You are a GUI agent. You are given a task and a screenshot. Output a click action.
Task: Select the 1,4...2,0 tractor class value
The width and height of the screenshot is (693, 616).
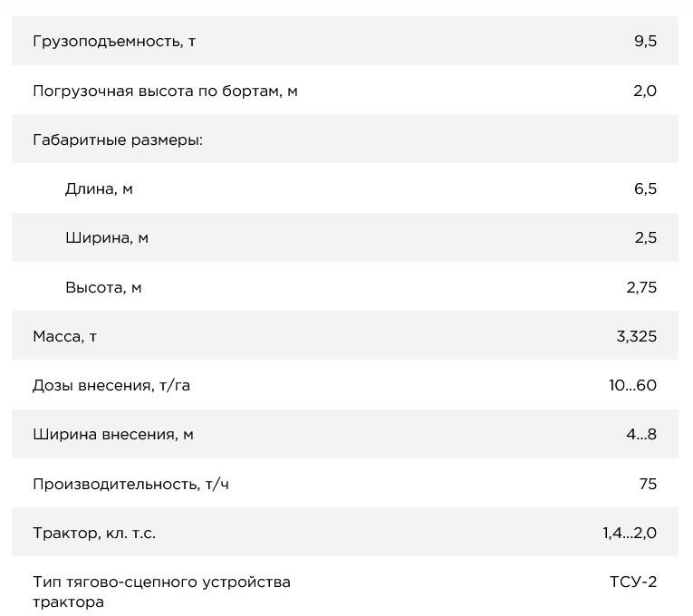tap(630, 533)
